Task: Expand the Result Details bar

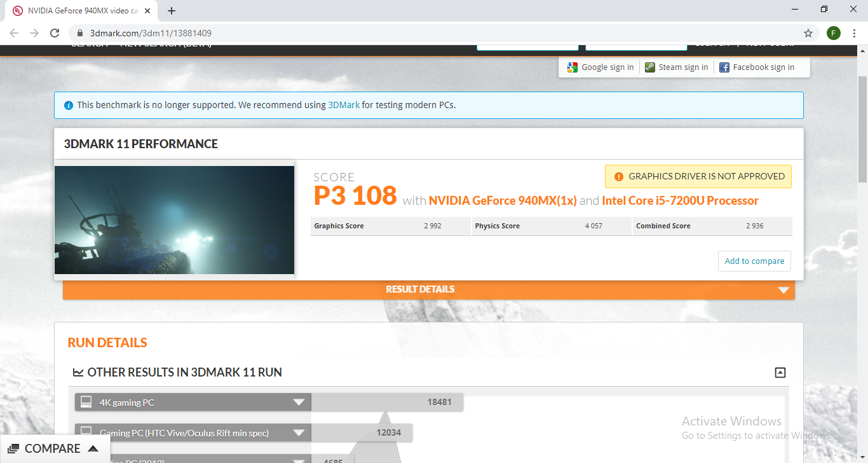Action: 429,289
